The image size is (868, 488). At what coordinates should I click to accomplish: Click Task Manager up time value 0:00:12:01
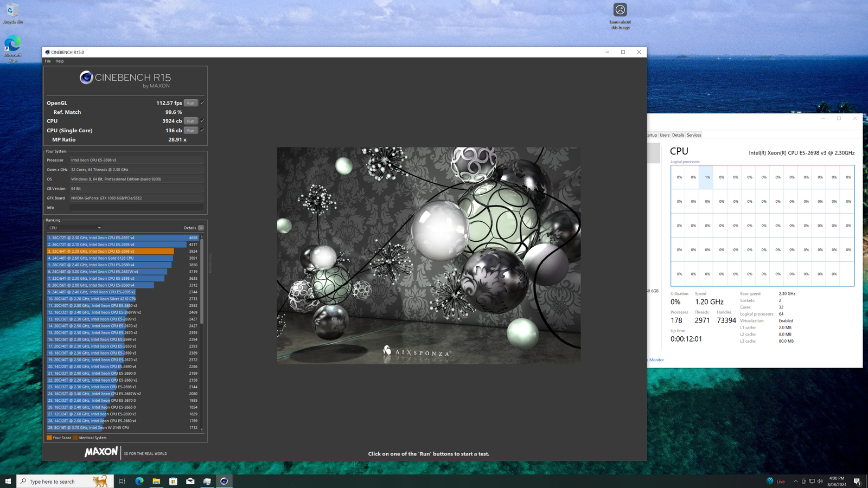(x=686, y=339)
